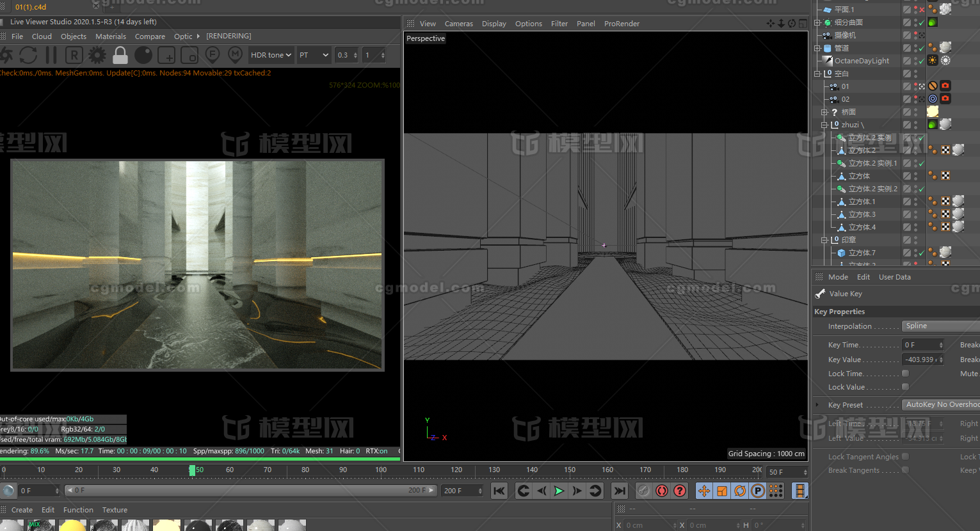Viewport: 980px width, 531px height.
Task: Activate the film region icon
Action: tap(189, 55)
